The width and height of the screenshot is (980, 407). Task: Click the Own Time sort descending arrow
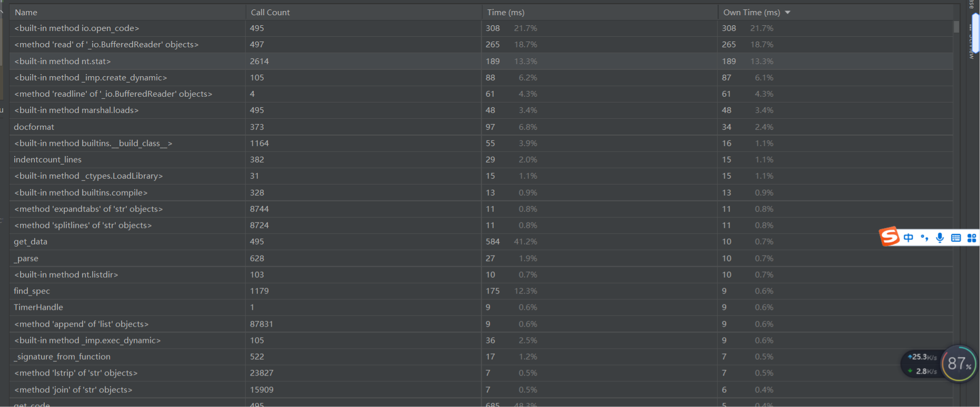787,12
